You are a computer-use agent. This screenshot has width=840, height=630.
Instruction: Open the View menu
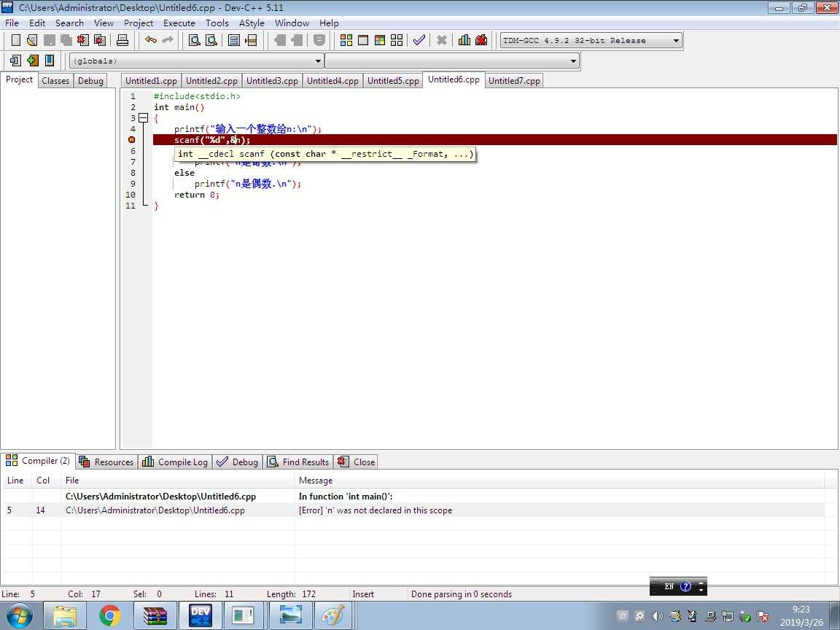point(104,23)
